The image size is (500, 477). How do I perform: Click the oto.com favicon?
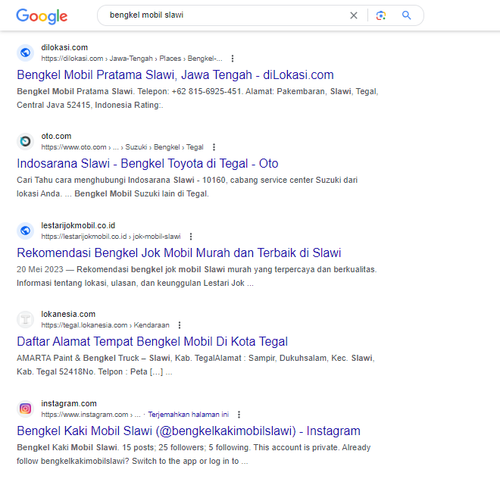25,141
